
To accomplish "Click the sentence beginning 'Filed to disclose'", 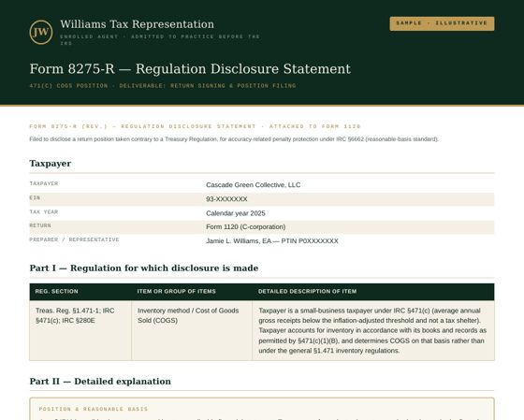I will pyautogui.click(x=234, y=139).
